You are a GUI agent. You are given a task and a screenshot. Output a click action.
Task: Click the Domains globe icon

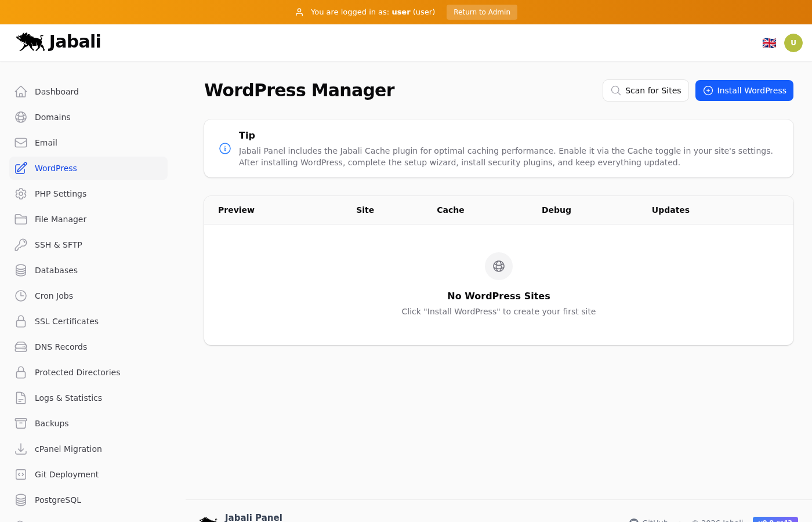coord(21,117)
